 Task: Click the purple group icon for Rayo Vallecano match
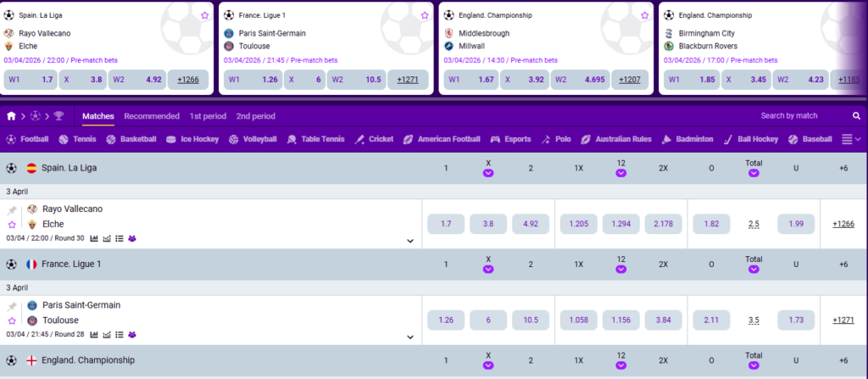click(132, 238)
